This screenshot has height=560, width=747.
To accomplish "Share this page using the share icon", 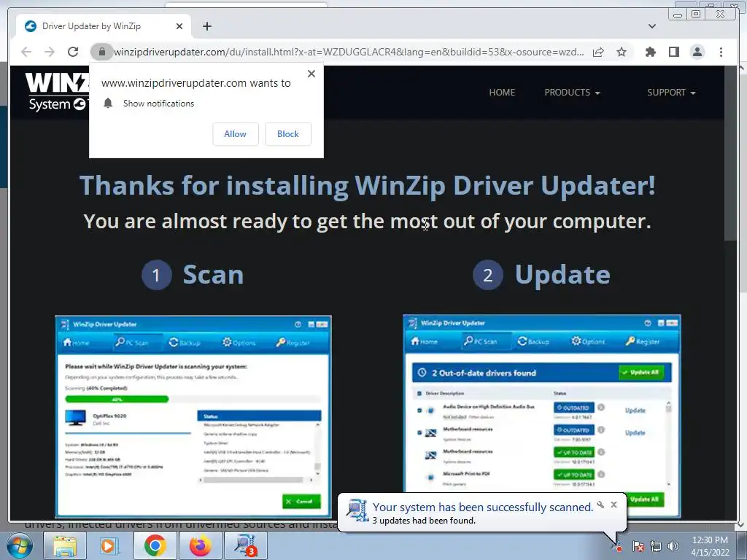I will pos(598,52).
